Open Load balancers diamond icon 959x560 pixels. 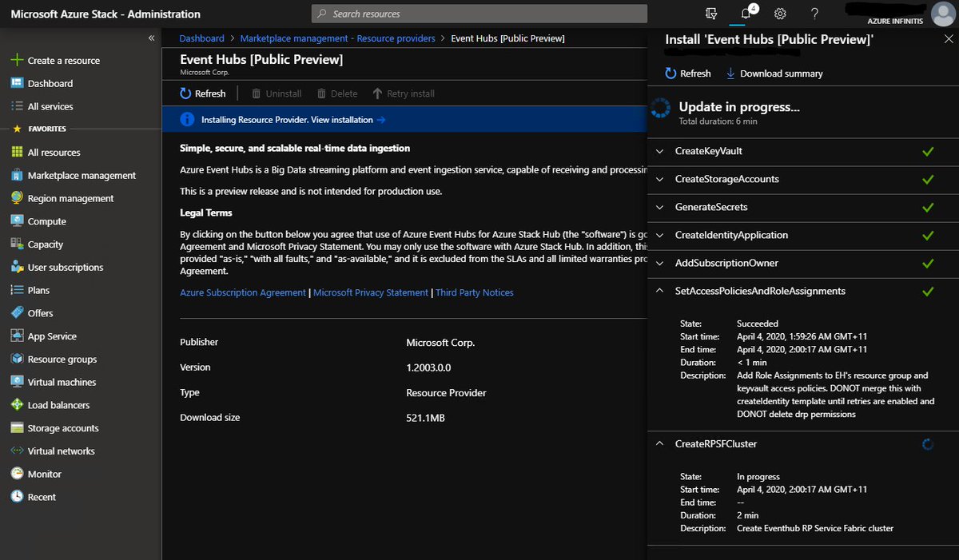pos(17,405)
